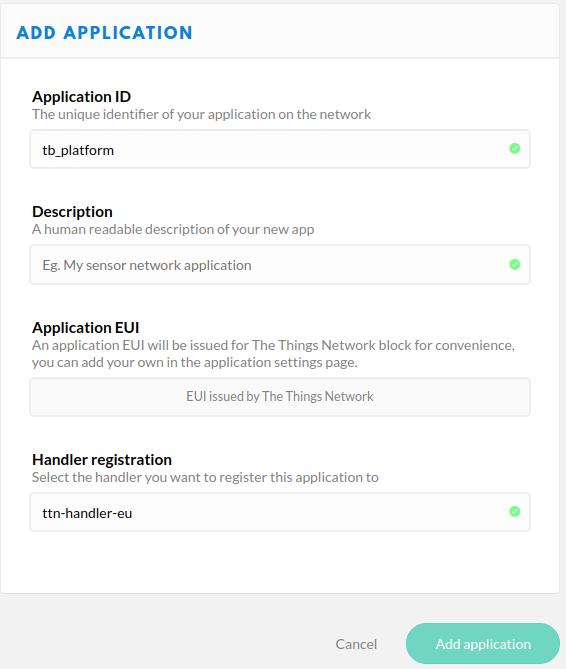This screenshot has height=669, width=566.
Task: Click the green checkmark in handler field
Action: coord(514,511)
